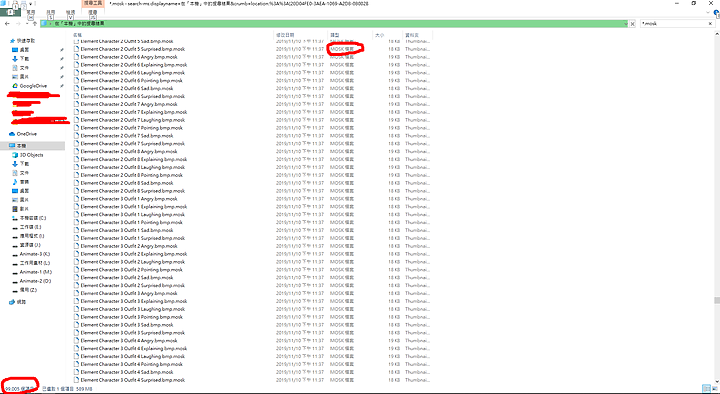Image resolution: width=720 pixels, height=394 pixels.
Task: Clear the *.mosk search text
Action: 710,23
